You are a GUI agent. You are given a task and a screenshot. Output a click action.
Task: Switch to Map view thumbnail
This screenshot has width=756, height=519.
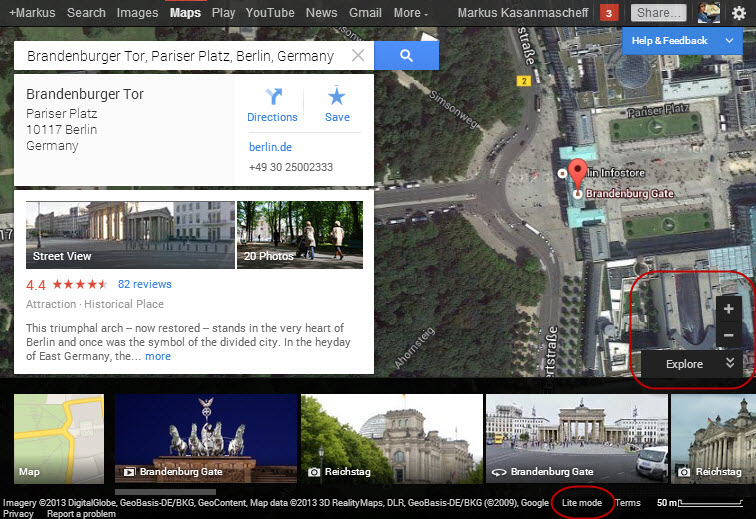pos(58,438)
